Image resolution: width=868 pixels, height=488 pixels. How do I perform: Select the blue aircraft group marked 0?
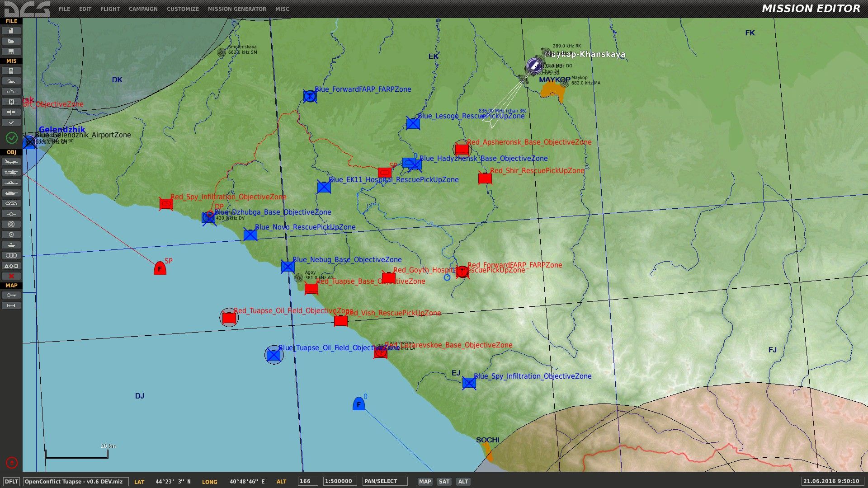point(359,404)
